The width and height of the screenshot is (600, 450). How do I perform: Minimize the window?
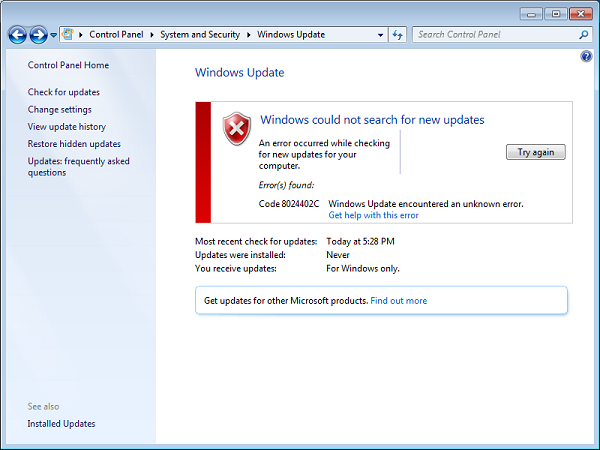click(531, 14)
